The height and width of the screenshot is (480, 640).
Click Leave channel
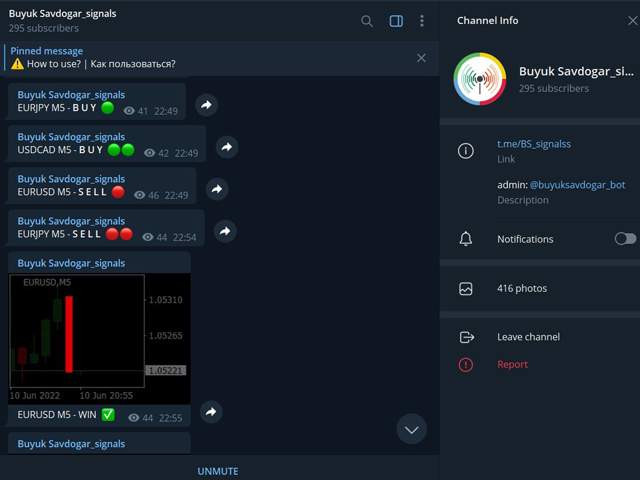pos(529,337)
